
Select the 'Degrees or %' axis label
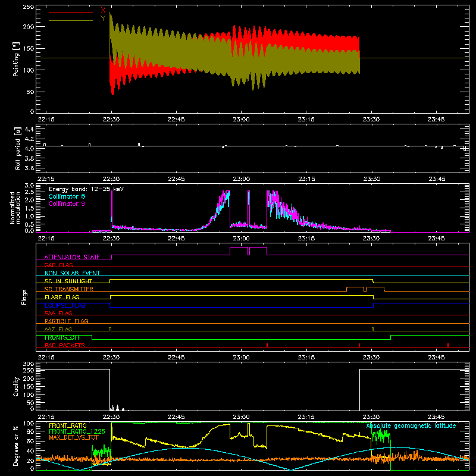tap(15, 446)
